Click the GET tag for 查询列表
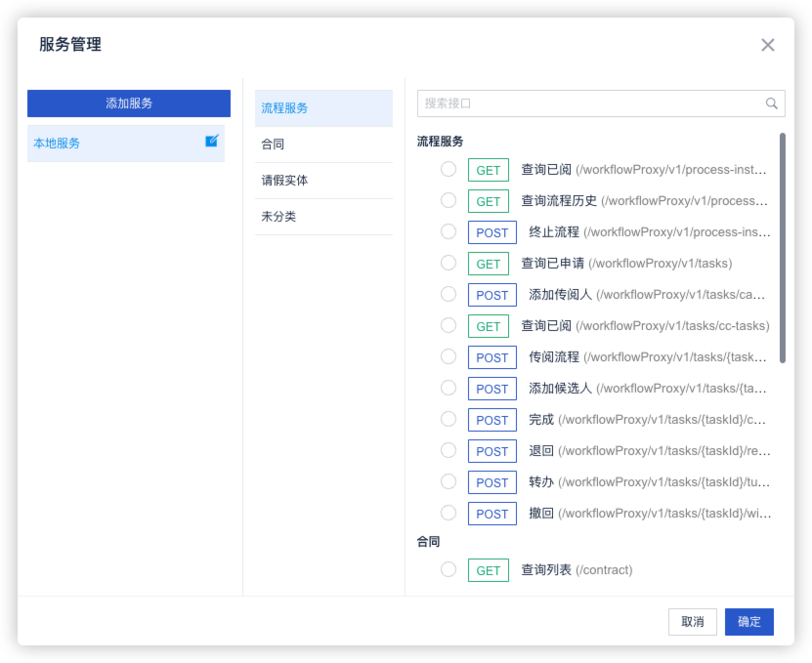 point(488,570)
